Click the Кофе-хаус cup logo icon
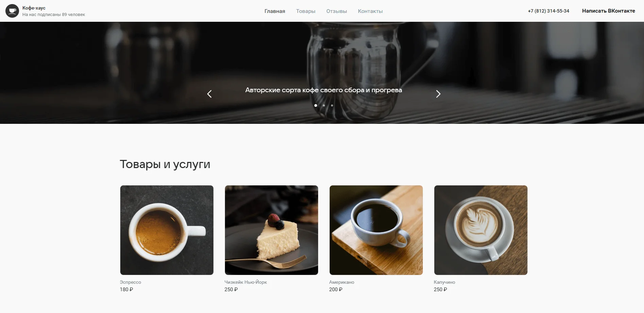The height and width of the screenshot is (313, 644). click(x=12, y=11)
